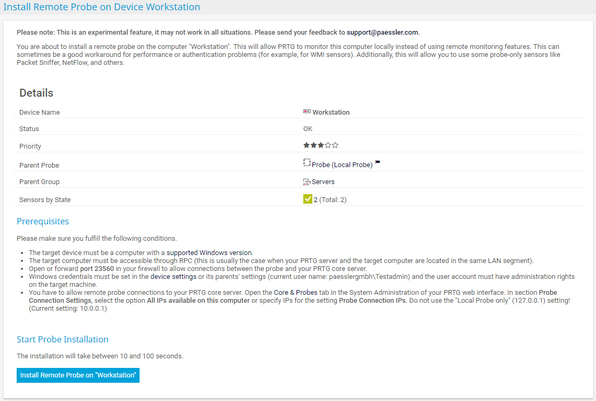Image resolution: width=596 pixels, height=401 pixels.
Task: Set priority to three stars
Action: 321,145
